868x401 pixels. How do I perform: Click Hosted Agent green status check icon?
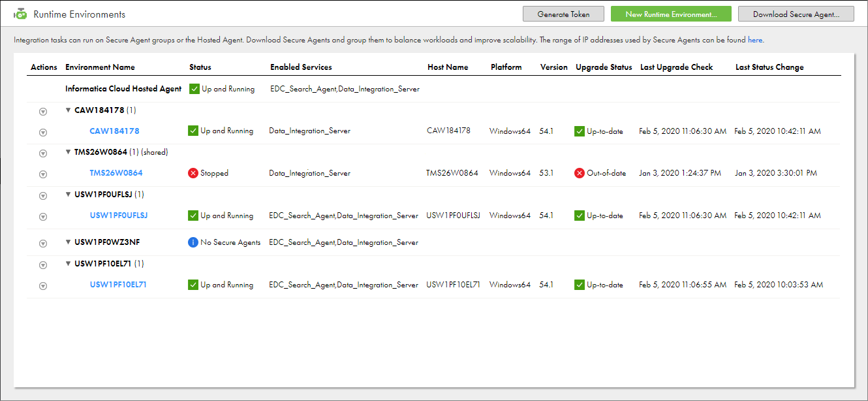tap(194, 89)
